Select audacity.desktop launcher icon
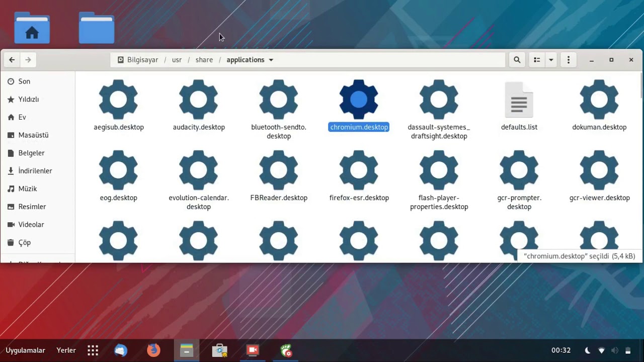 (x=199, y=99)
